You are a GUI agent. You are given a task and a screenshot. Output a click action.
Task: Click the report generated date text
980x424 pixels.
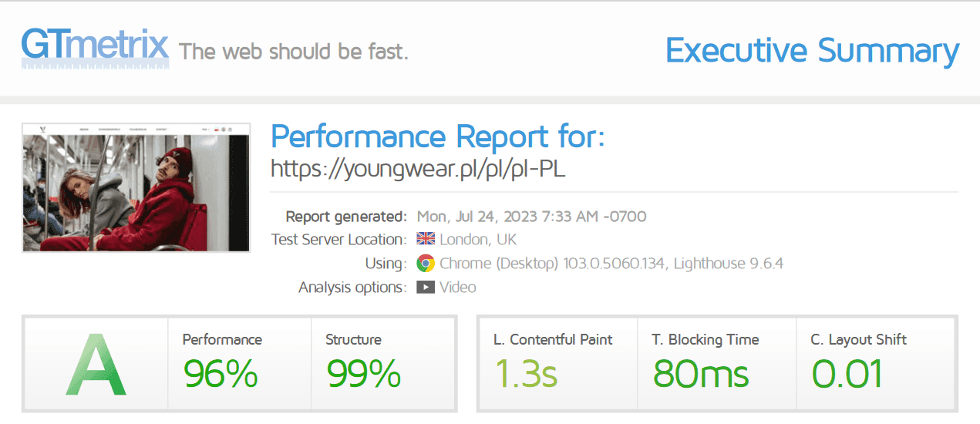(531, 216)
